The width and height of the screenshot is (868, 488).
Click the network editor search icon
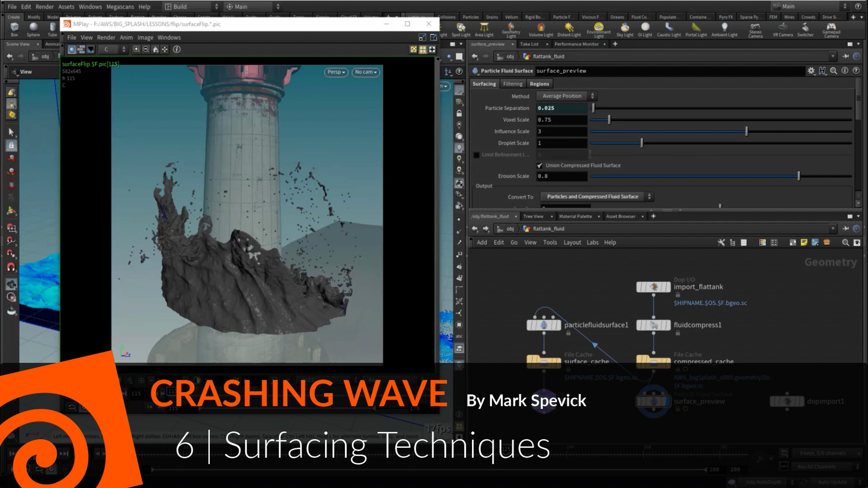(x=845, y=243)
